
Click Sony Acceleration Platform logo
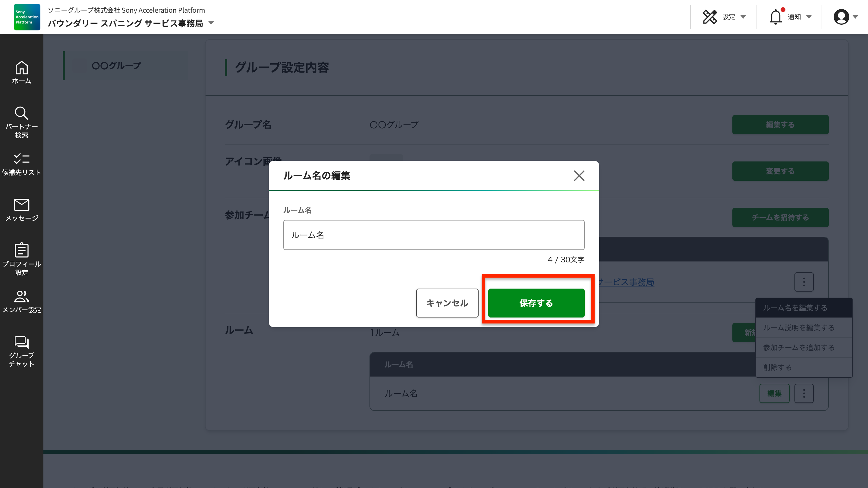pos(27,17)
